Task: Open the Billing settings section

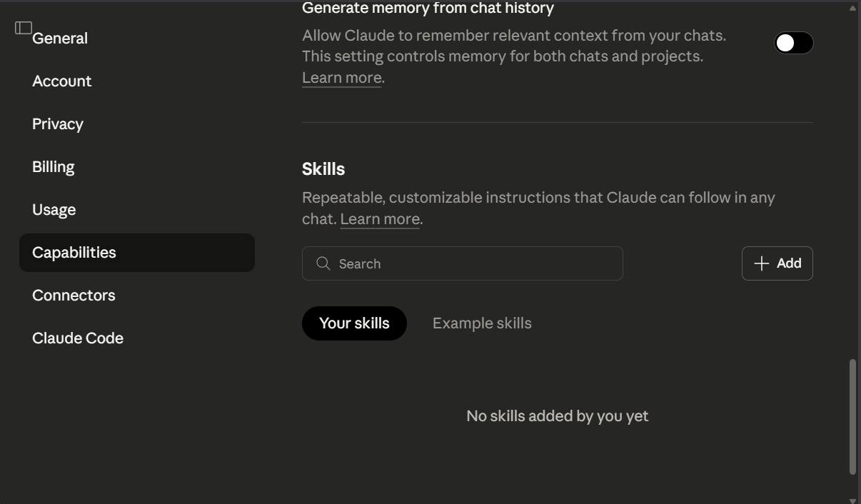Action: pyautogui.click(x=53, y=166)
